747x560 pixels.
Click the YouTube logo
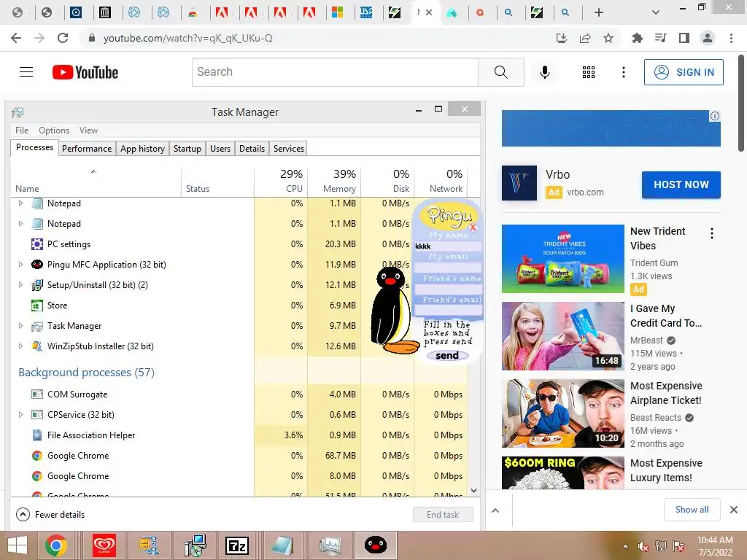coord(85,72)
